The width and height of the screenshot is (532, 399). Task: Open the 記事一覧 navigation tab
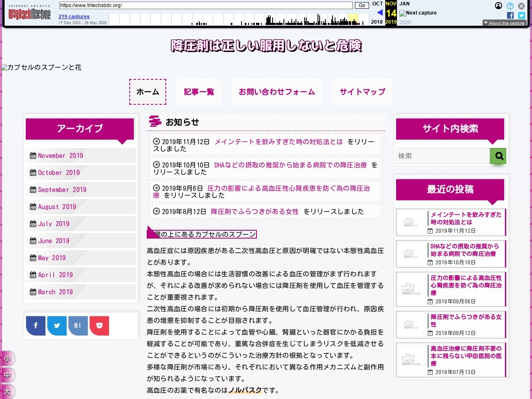[x=199, y=92]
